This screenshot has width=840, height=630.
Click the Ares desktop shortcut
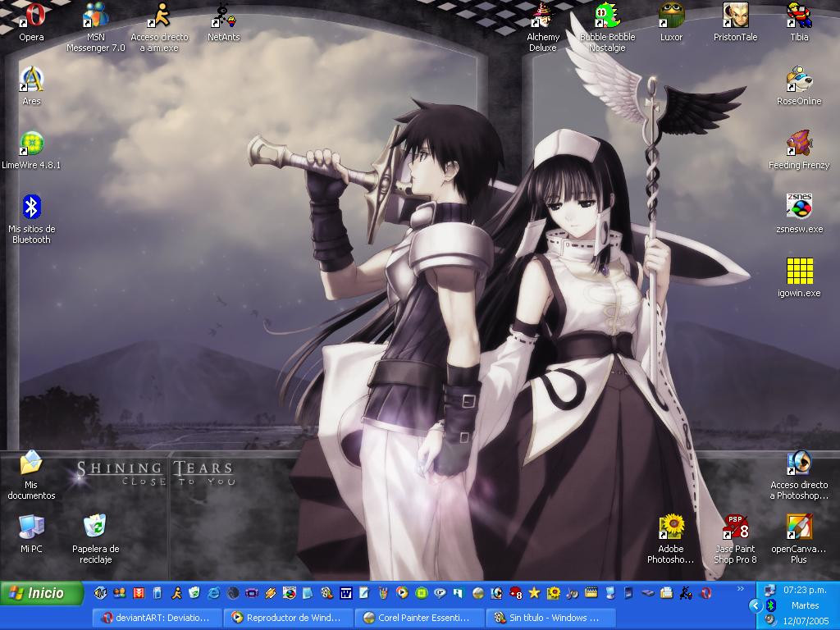(32, 86)
